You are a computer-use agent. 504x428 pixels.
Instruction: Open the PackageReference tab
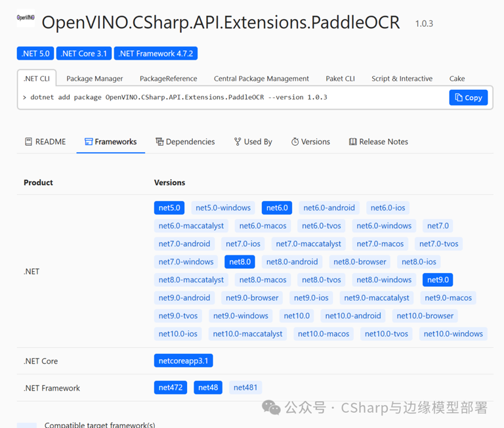coord(167,78)
